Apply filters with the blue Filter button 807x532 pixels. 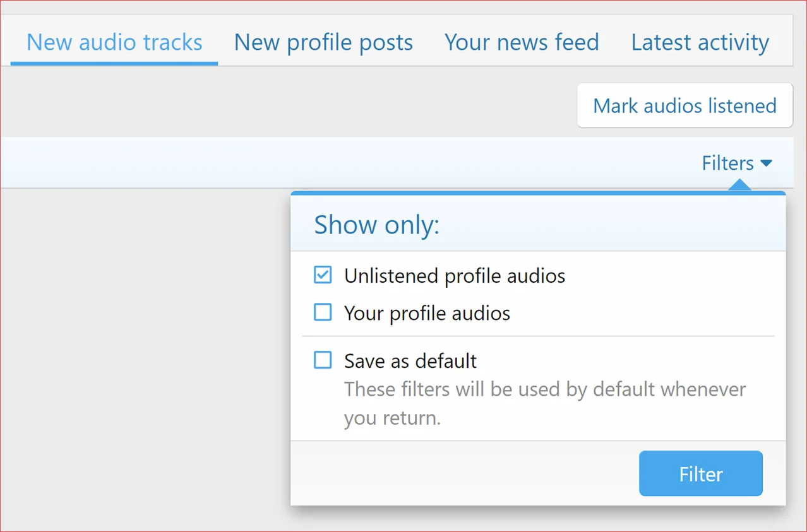pyautogui.click(x=700, y=474)
